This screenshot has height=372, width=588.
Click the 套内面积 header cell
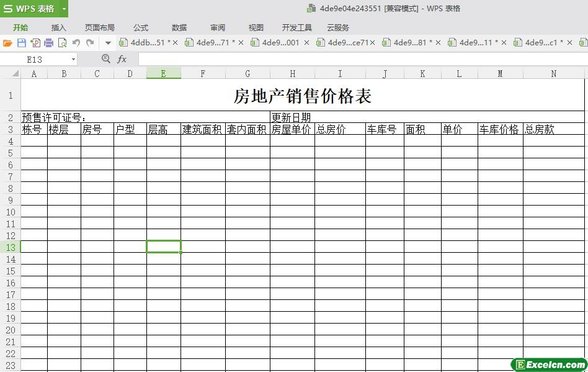tap(247, 129)
